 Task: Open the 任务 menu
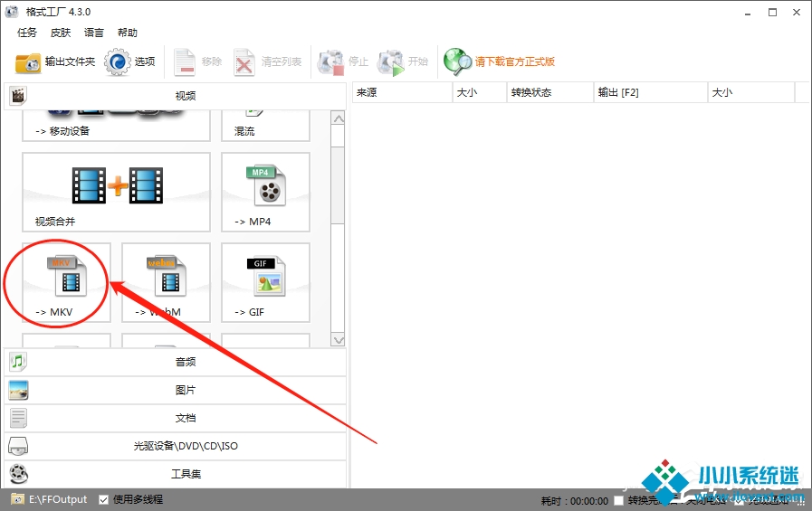(27, 33)
